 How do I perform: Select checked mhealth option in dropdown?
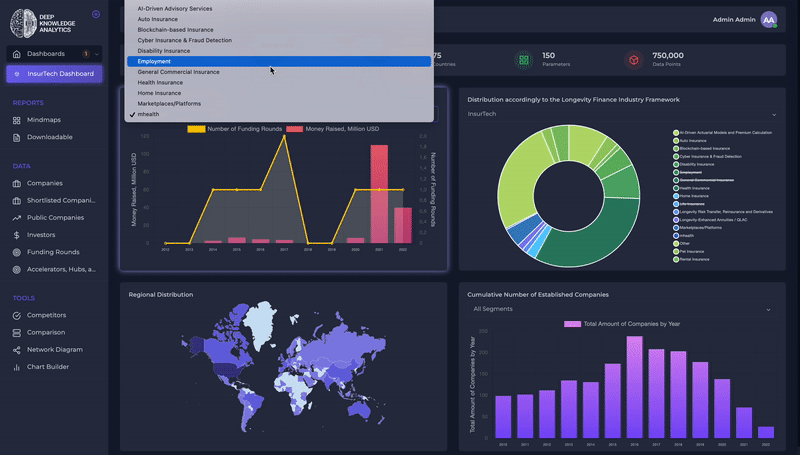click(x=279, y=114)
